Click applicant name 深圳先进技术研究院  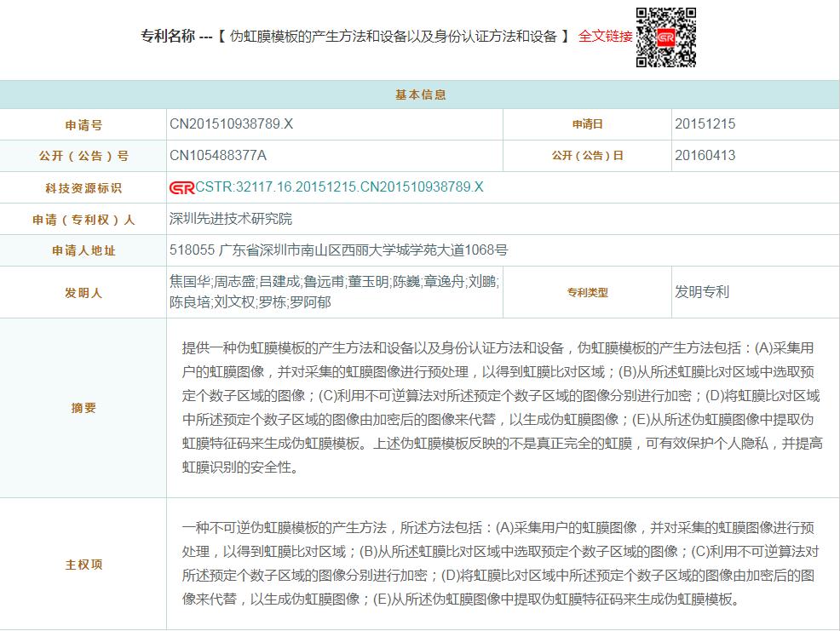pyautogui.click(x=231, y=219)
